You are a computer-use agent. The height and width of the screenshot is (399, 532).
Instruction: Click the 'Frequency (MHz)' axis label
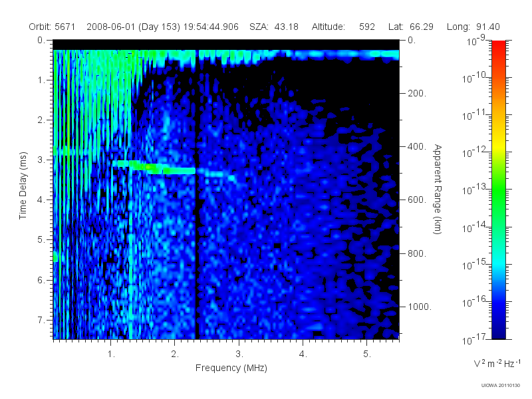pos(231,368)
